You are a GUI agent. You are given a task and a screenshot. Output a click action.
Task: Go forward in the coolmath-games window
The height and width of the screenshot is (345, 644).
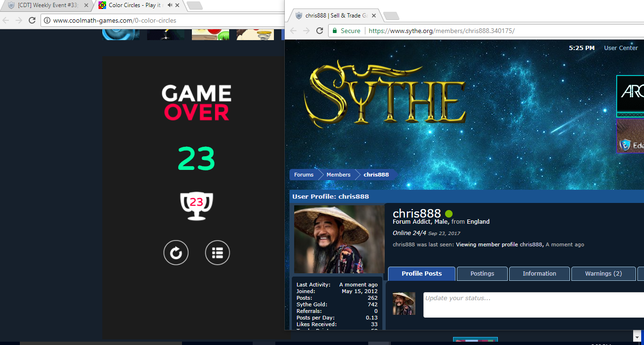click(x=19, y=20)
